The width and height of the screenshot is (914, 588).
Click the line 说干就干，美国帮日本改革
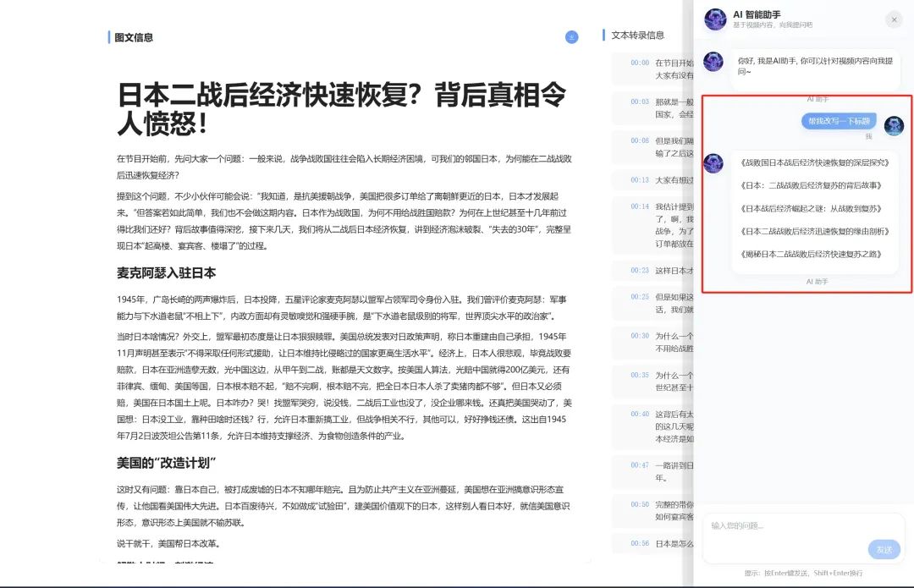[x=169, y=544]
